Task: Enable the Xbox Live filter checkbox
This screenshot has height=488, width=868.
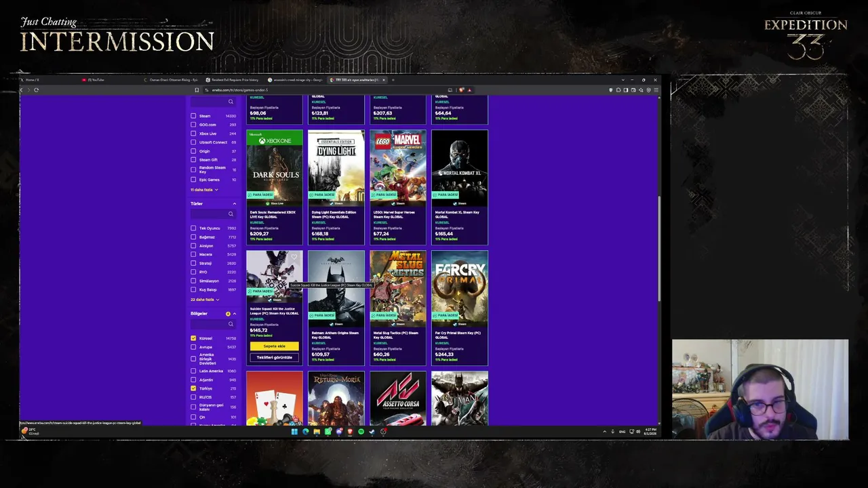Action: [193, 134]
